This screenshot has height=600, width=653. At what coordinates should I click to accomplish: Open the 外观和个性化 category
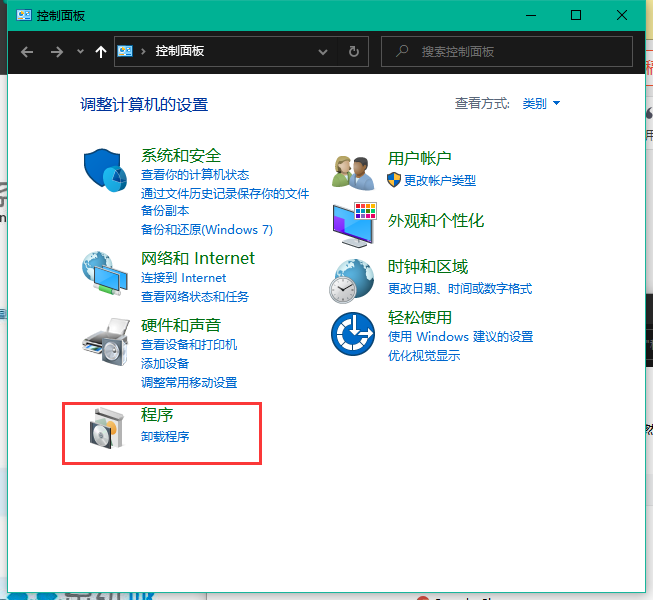point(436,221)
